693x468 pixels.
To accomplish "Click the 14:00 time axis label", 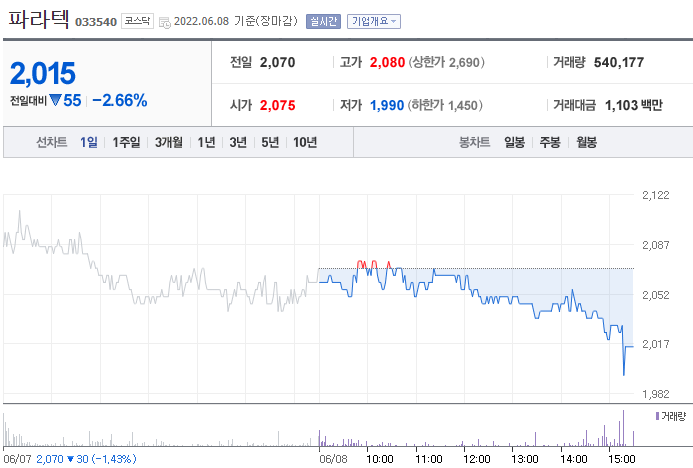I will [574, 459].
